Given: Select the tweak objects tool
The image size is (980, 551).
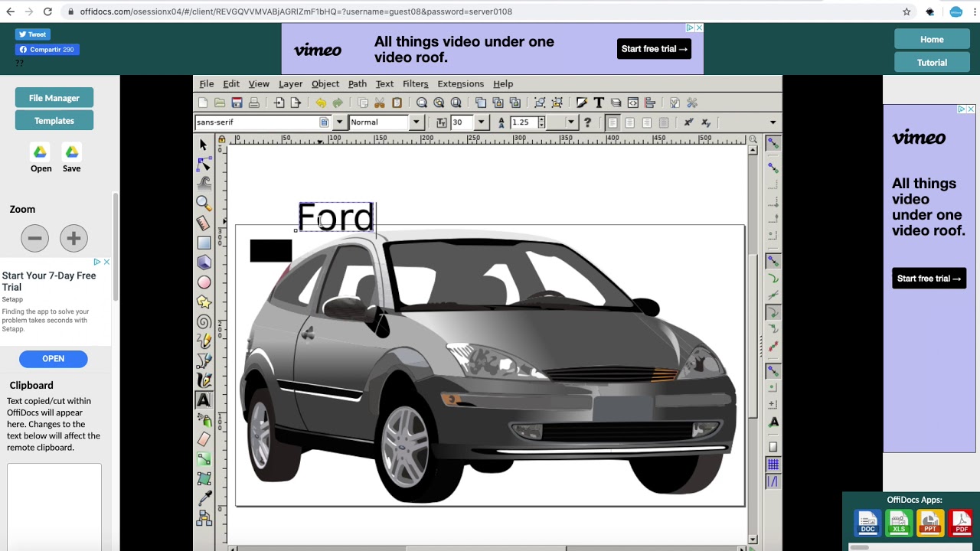Looking at the screenshot, I should (204, 184).
